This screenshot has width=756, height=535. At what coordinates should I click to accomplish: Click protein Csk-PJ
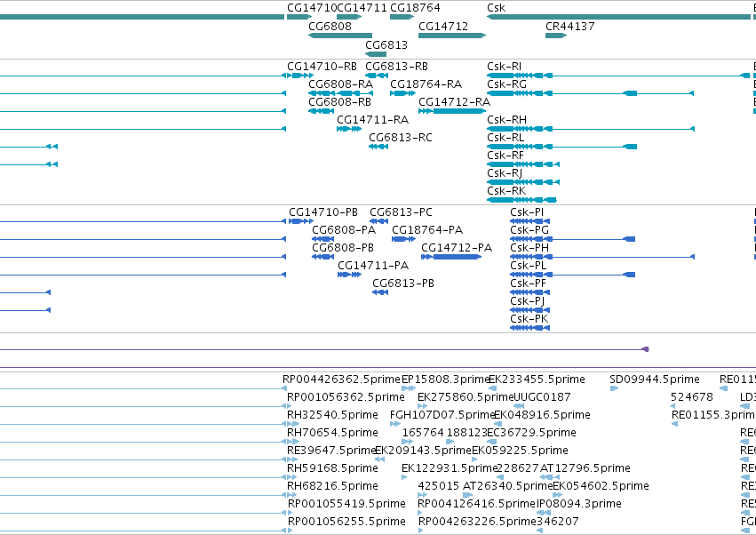point(529,310)
